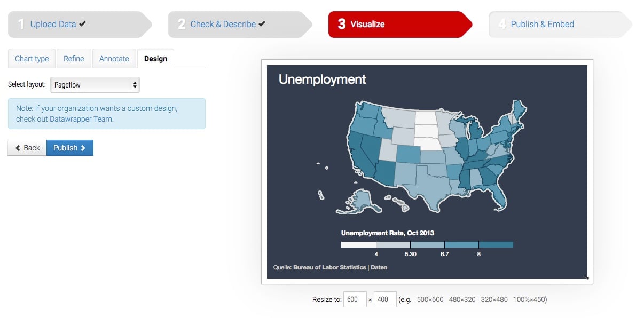Screen dimensions: 644x318
Task: Click the Publish button chevron icon
Action: click(83, 148)
